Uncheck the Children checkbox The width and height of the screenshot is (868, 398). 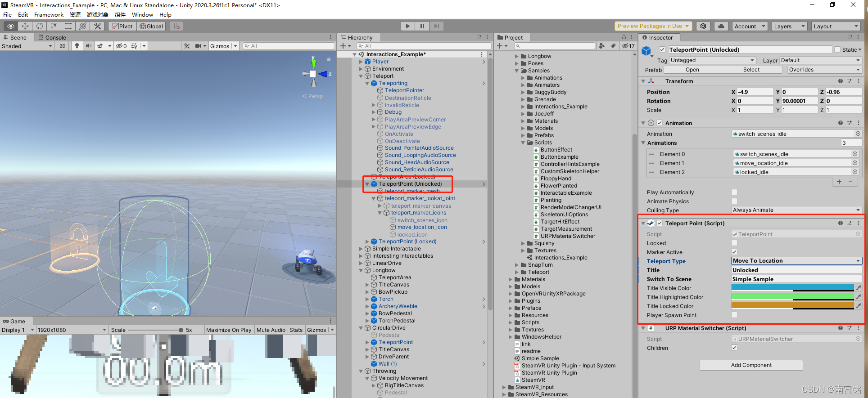(734, 348)
